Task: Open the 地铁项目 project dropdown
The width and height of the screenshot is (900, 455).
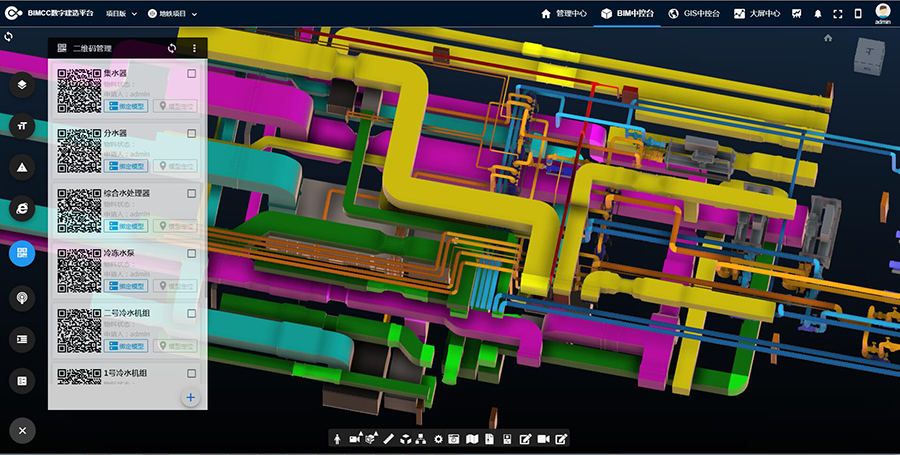Action: pyautogui.click(x=173, y=14)
